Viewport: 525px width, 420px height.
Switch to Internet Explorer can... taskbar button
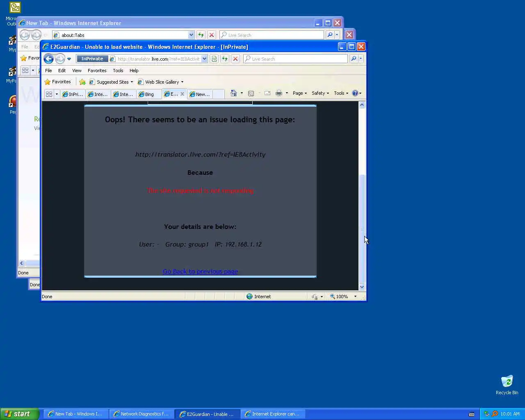[272, 414]
